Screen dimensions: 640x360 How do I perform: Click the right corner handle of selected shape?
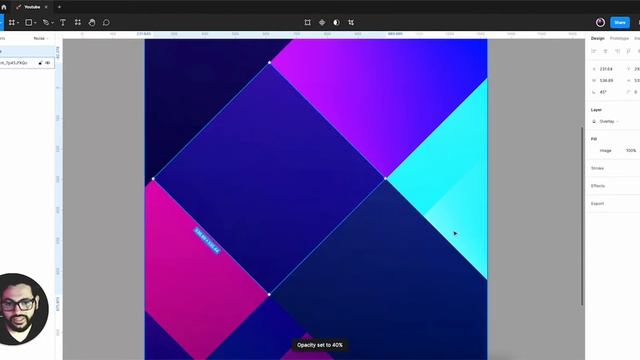tap(385, 178)
